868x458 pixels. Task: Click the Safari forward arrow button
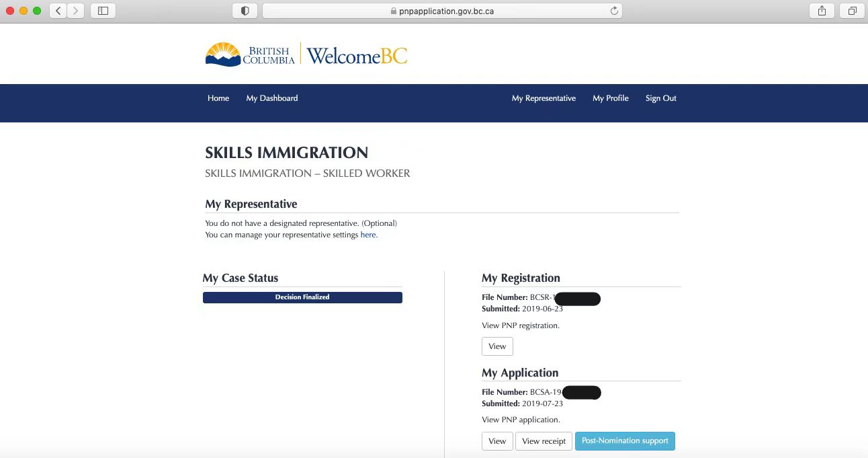(x=76, y=11)
